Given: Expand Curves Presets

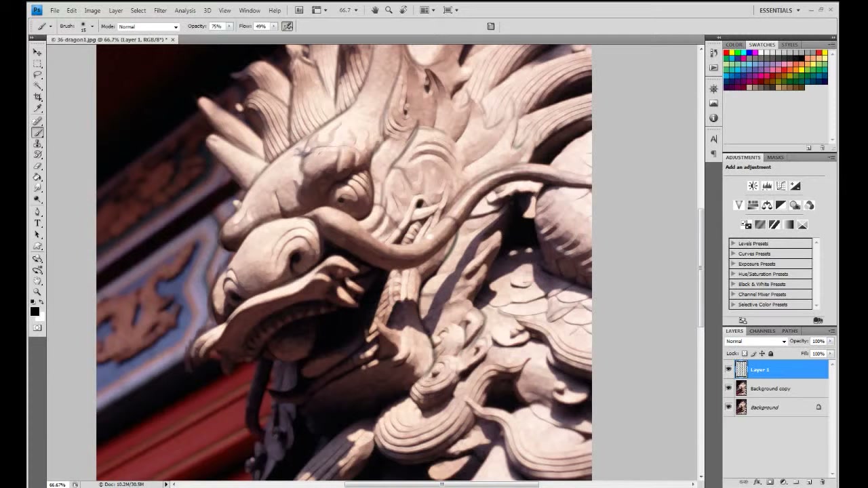Looking at the screenshot, I should (x=733, y=253).
